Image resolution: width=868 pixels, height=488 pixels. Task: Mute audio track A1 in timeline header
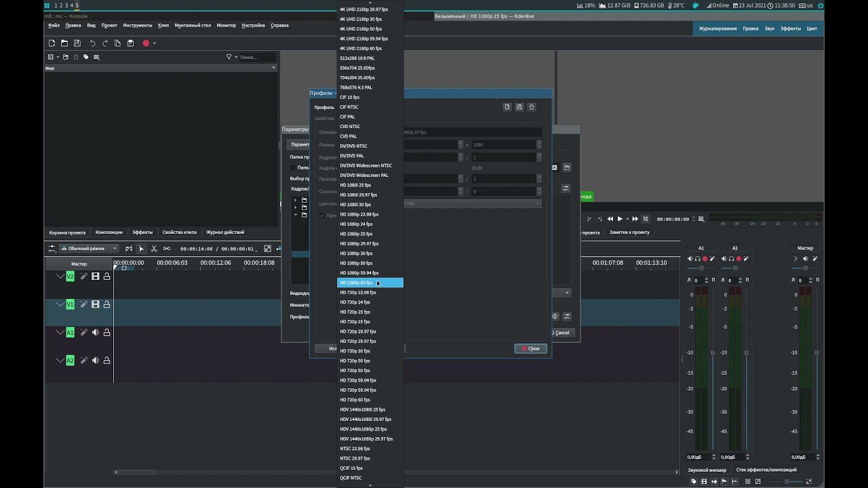click(96, 333)
